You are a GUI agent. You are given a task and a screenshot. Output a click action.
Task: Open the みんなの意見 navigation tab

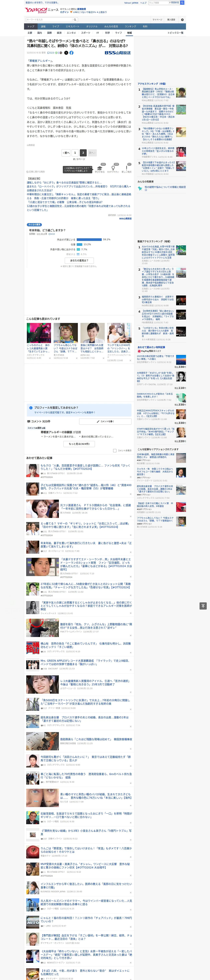111,27
